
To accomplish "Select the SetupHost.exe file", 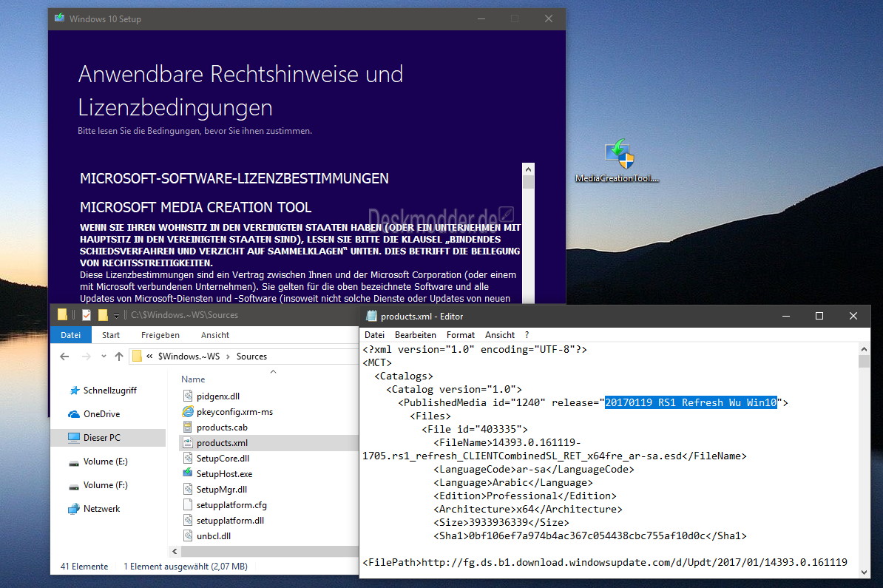I will [224, 474].
